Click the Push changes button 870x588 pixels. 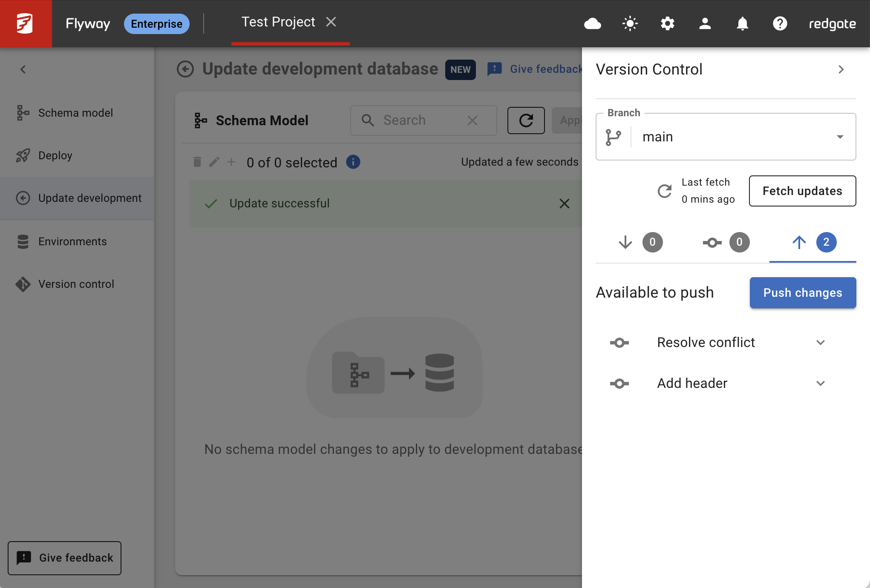click(803, 293)
